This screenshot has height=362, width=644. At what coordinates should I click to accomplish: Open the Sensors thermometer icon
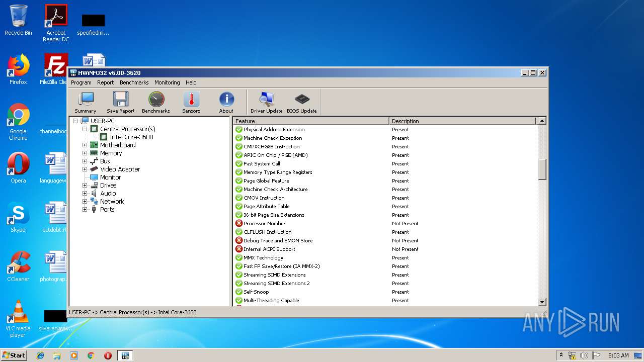pos(191,103)
